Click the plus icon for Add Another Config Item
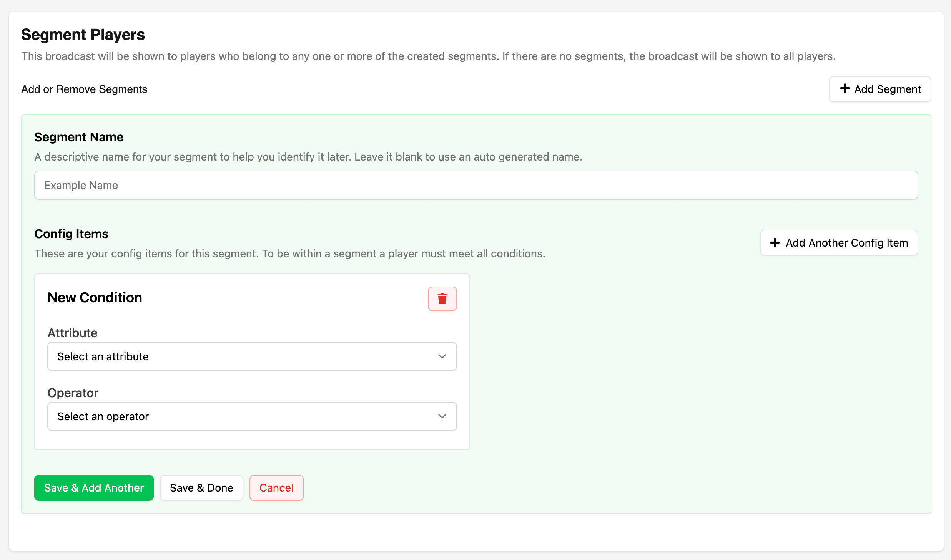951x560 pixels. [775, 242]
